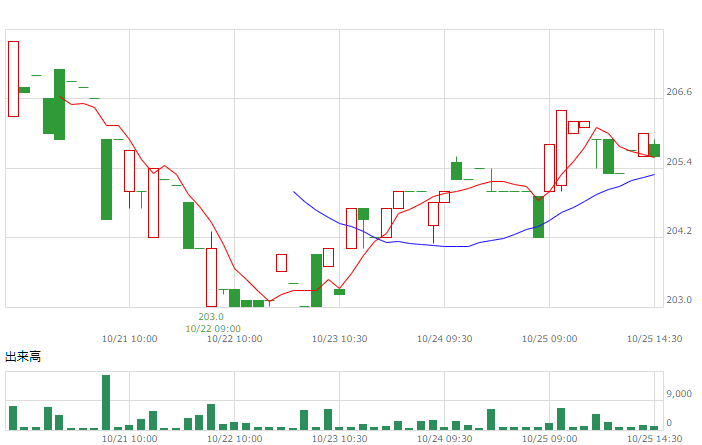702x445 pixels.
Task: Select the gray 203.0 price axis label
Action: [679, 300]
